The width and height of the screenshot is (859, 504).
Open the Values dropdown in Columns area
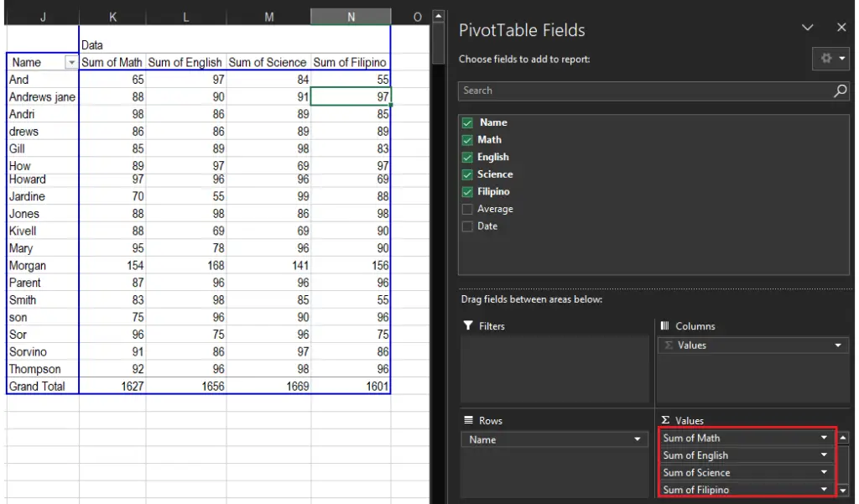[x=837, y=346]
